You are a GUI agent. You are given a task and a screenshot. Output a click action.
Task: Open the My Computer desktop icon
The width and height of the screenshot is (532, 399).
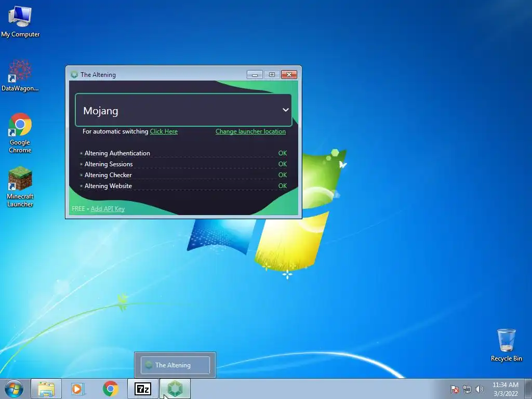[x=20, y=21]
